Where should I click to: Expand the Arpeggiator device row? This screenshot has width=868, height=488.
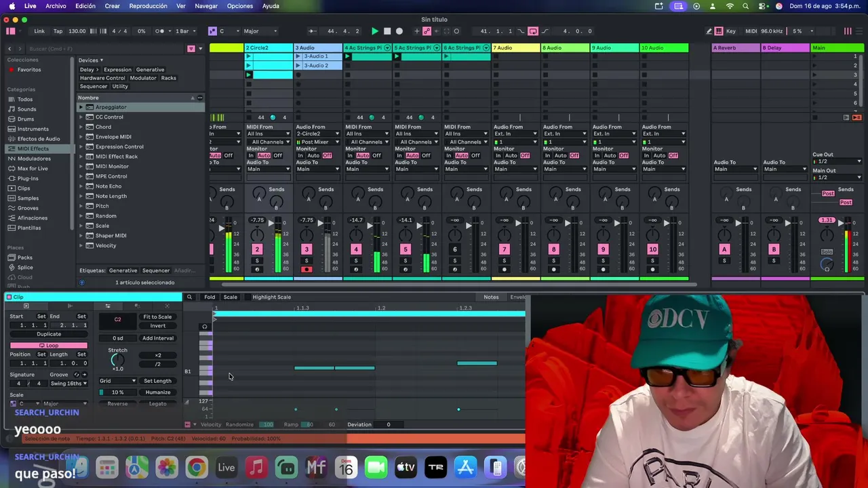click(x=81, y=107)
